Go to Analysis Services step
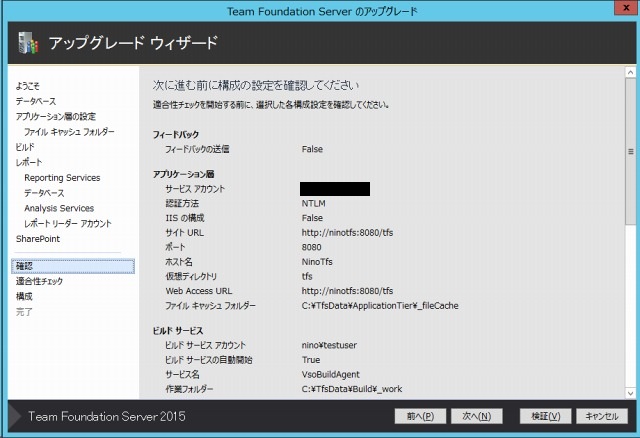This screenshot has height=438, width=640. click(x=59, y=208)
